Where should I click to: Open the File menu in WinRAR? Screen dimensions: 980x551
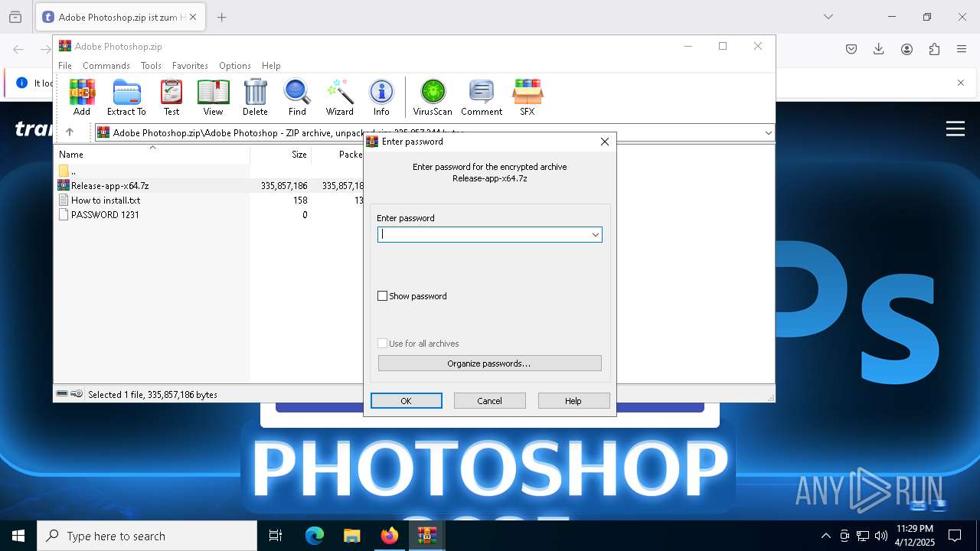point(65,66)
